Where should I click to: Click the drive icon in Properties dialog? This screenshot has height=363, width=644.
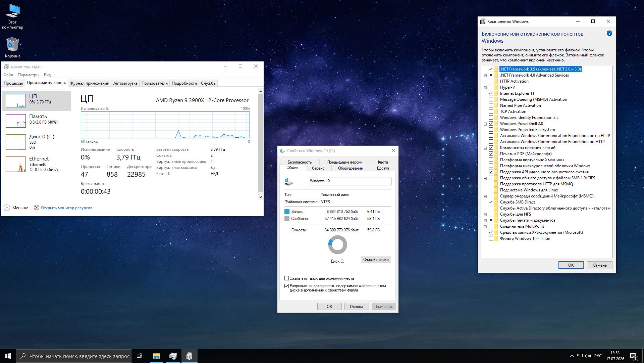pyautogui.click(x=289, y=182)
